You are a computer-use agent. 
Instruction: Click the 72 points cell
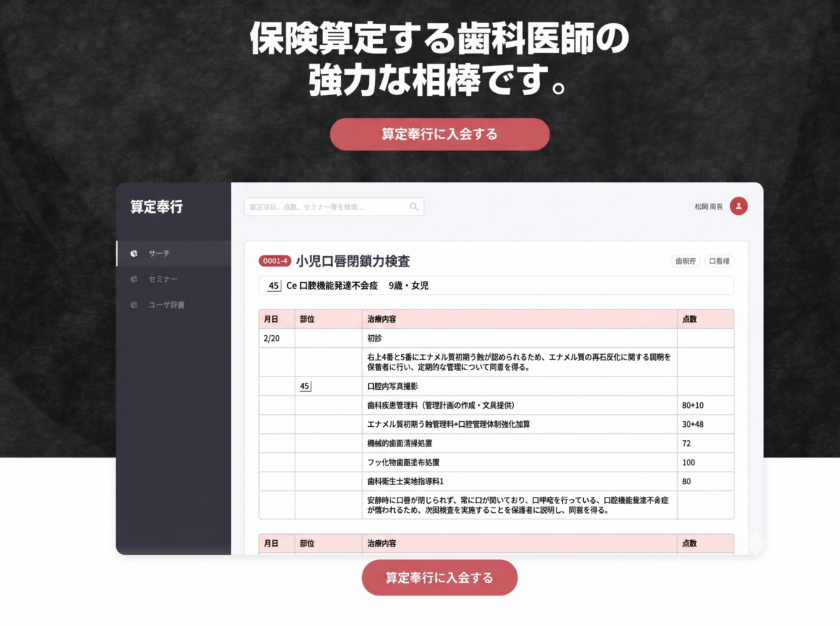tap(706, 444)
